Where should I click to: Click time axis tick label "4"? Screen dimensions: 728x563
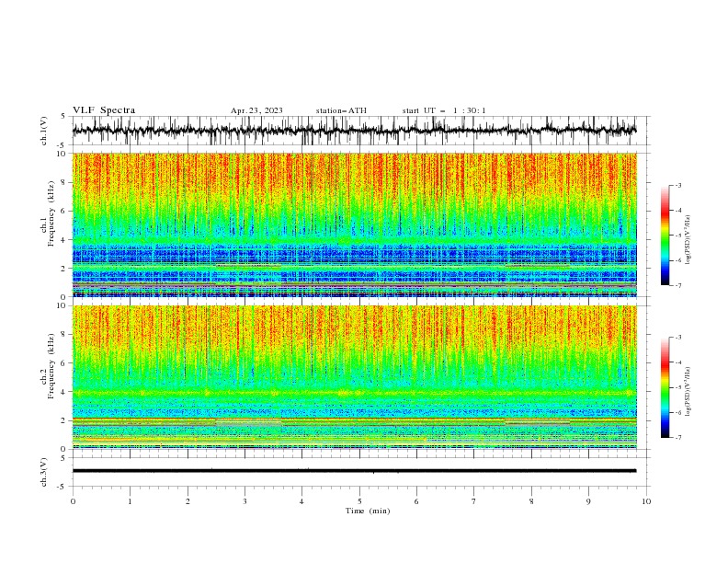(x=301, y=501)
